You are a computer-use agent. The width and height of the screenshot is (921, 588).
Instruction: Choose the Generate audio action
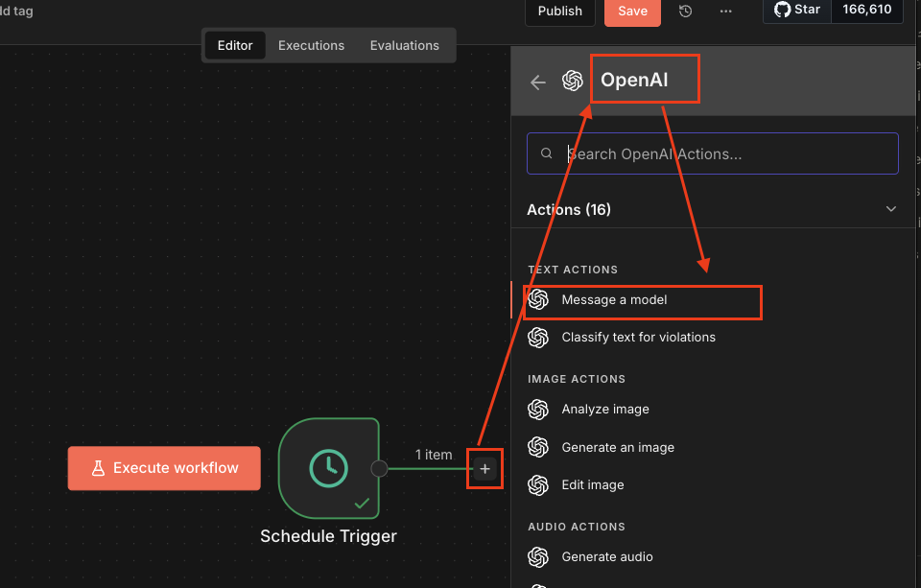click(x=713, y=557)
